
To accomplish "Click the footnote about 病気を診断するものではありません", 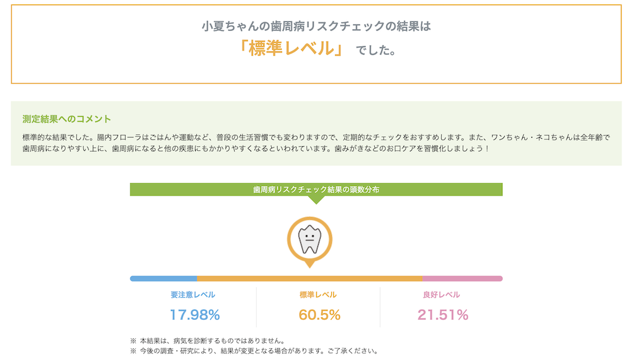I will click(212, 341).
